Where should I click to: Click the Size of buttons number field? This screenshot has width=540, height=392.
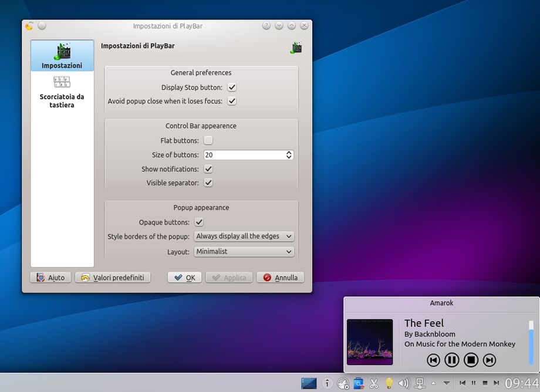click(244, 155)
